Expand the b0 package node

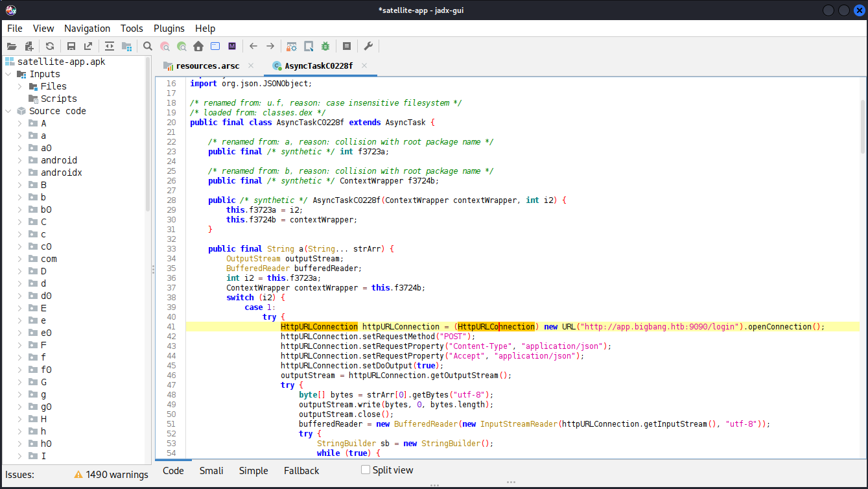point(20,209)
